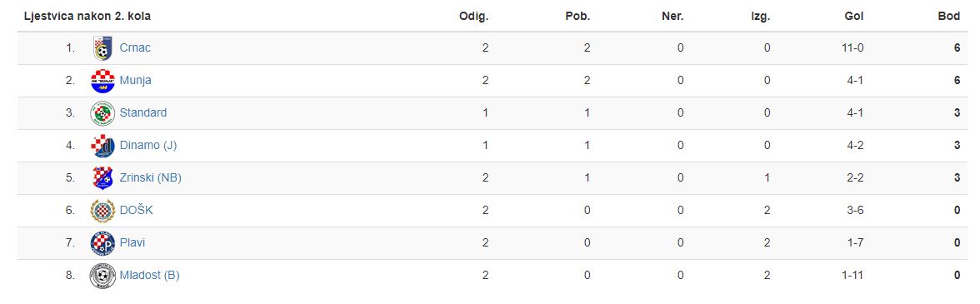This screenshot has height=304, width=980.
Task: Open the Plavi team link
Action: 132,243
